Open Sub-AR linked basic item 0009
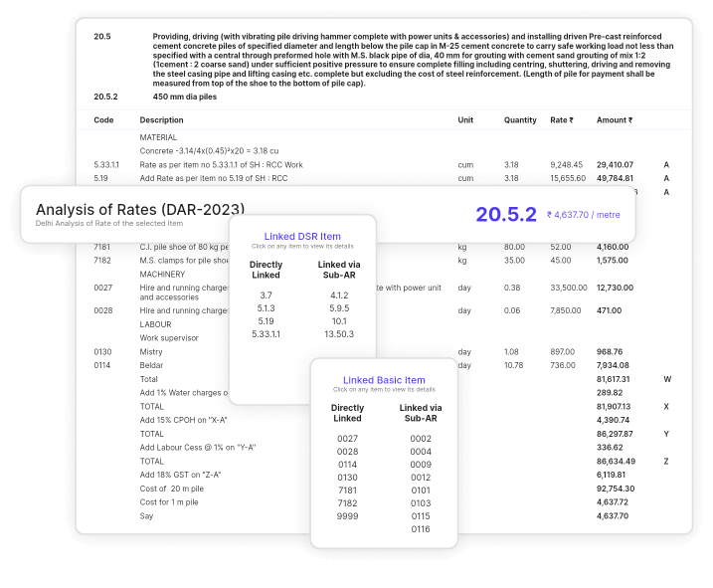 pyautogui.click(x=421, y=465)
